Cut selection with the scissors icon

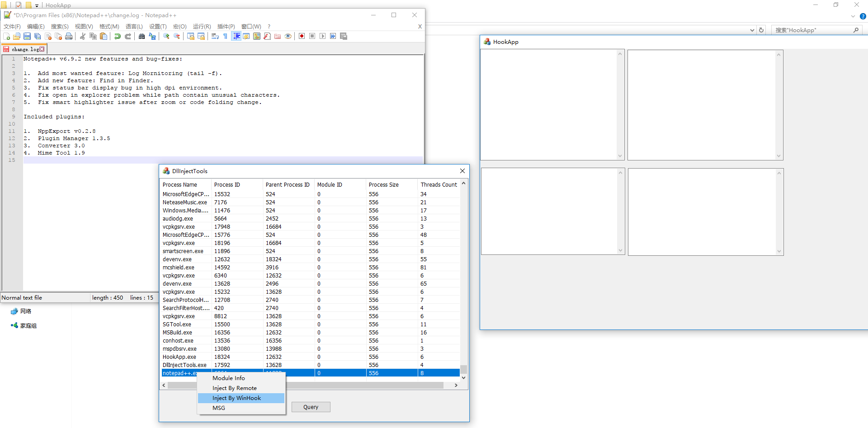[x=83, y=36]
